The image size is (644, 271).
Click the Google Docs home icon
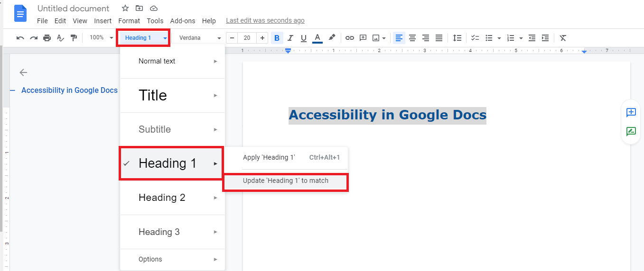(x=20, y=14)
